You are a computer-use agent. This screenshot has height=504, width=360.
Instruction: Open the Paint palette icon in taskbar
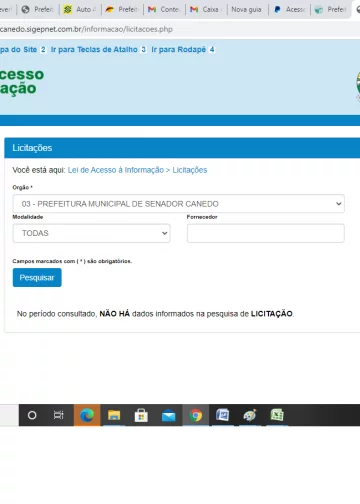(x=250, y=415)
